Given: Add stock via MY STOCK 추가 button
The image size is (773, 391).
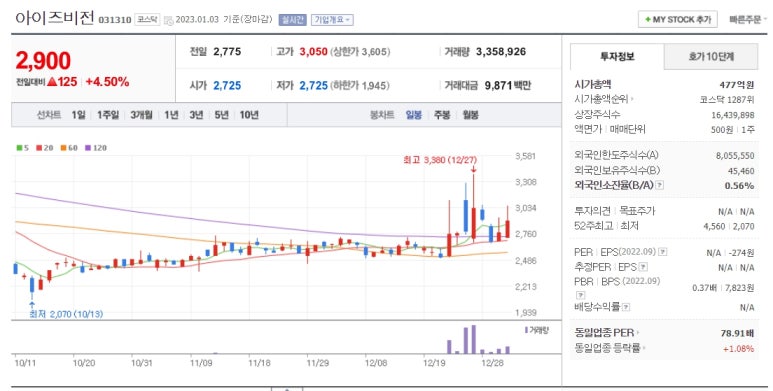Looking at the screenshot, I should click(677, 20).
